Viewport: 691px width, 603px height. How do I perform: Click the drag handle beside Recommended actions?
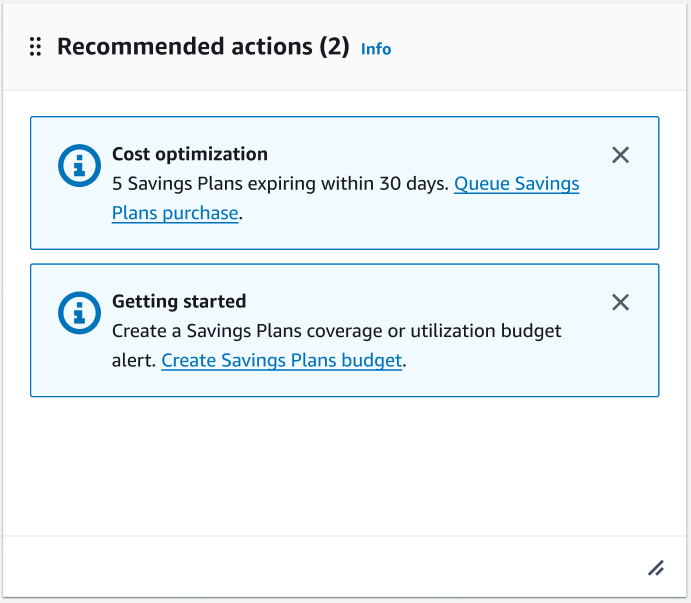[x=35, y=47]
